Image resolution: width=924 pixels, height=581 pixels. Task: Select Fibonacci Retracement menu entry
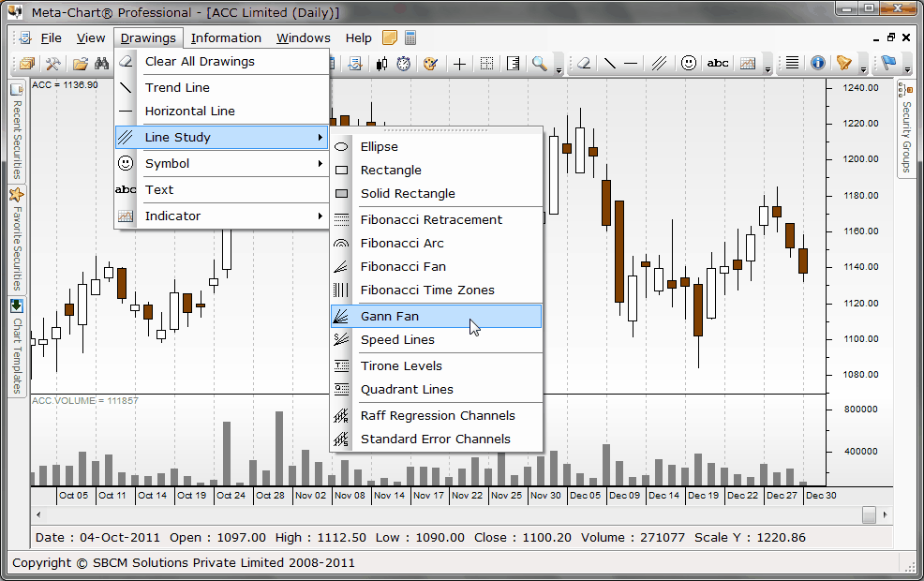[437, 219]
